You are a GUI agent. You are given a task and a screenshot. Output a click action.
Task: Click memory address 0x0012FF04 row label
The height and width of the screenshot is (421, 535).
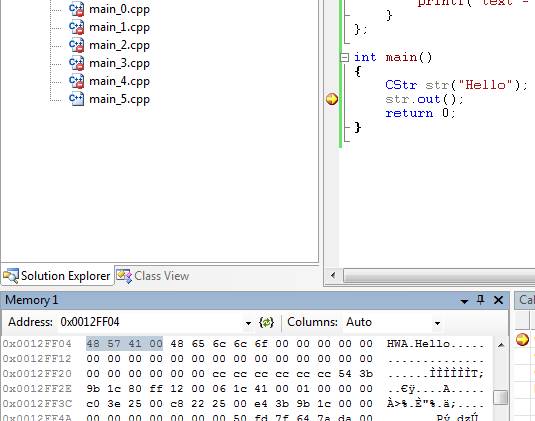(37, 344)
